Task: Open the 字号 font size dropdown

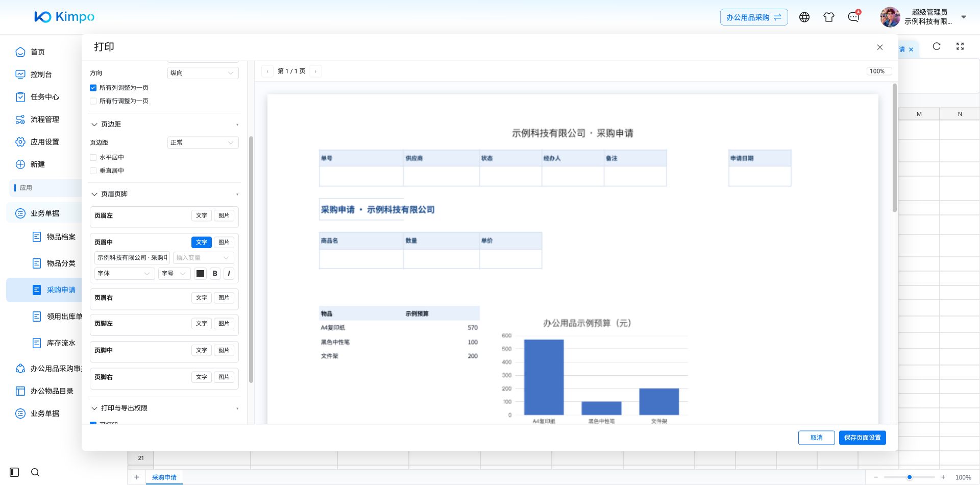Action: [174, 274]
